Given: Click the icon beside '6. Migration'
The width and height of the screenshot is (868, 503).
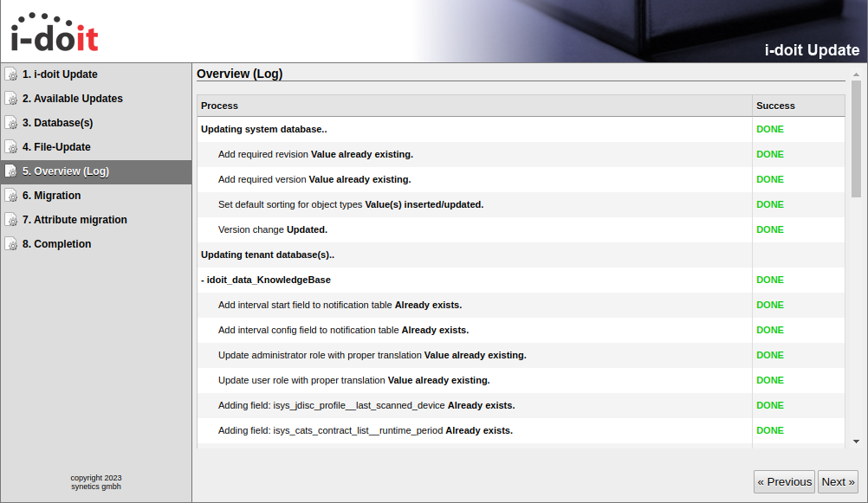Looking at the screenshot, I should (x=11, y=196).
